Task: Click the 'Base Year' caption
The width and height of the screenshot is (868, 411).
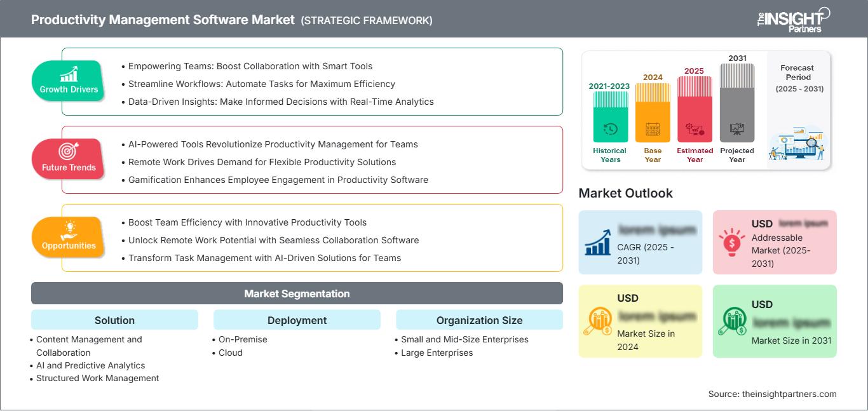Action: point(653,155)
